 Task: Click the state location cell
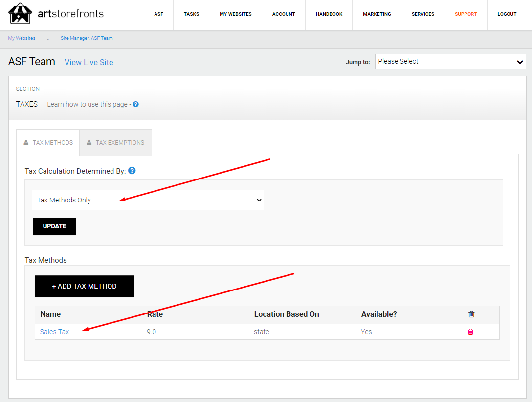tap(262, 332)
